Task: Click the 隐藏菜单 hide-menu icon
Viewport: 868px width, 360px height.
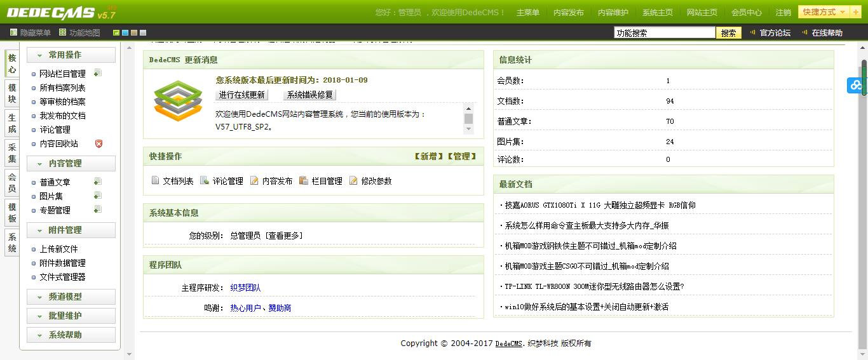Action: point(14,32)
